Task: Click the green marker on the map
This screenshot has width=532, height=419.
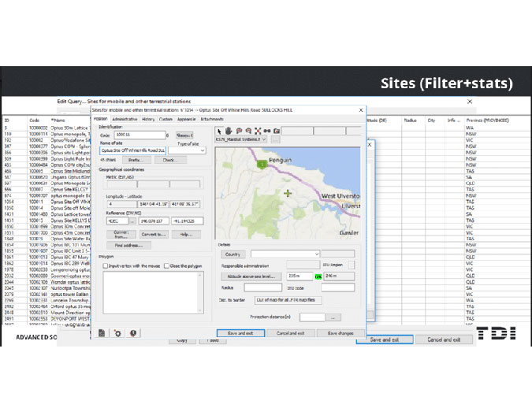Action: [x=261, y=164]
